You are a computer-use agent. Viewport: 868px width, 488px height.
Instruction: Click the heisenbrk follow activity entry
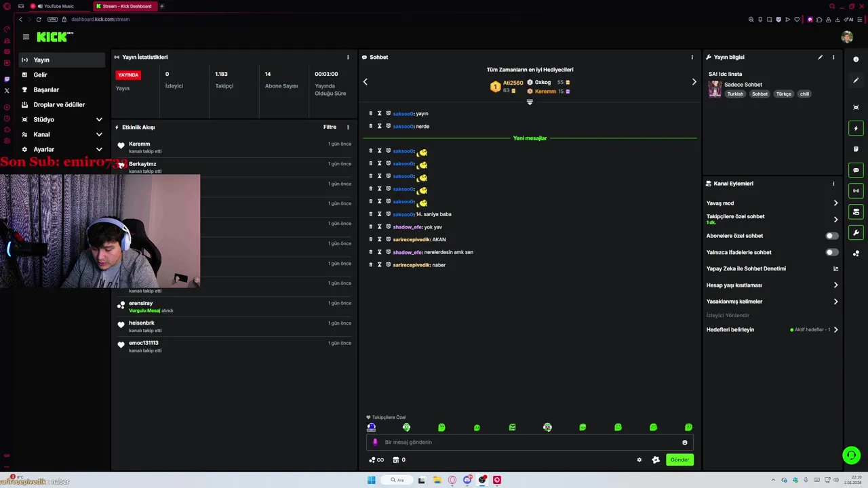pos(234,326)
